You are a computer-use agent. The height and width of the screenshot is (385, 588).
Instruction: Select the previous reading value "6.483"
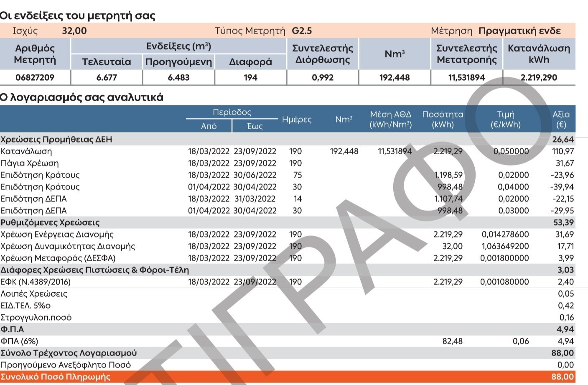click(x=178, y=77)
